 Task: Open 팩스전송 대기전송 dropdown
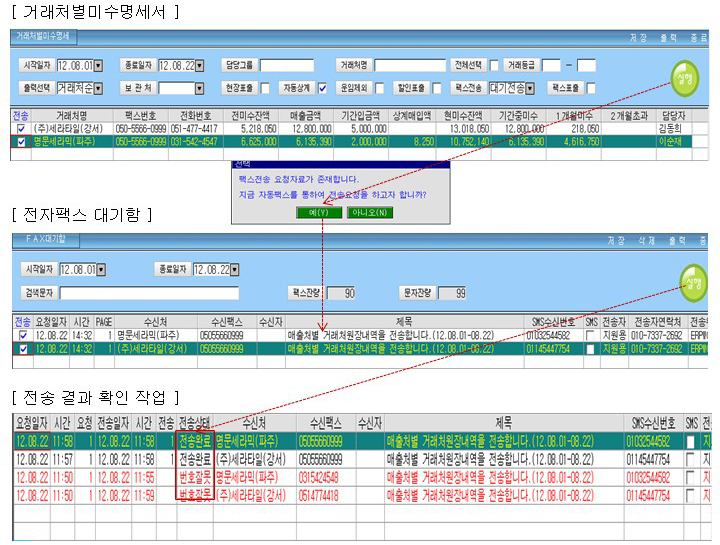point(530,88)
